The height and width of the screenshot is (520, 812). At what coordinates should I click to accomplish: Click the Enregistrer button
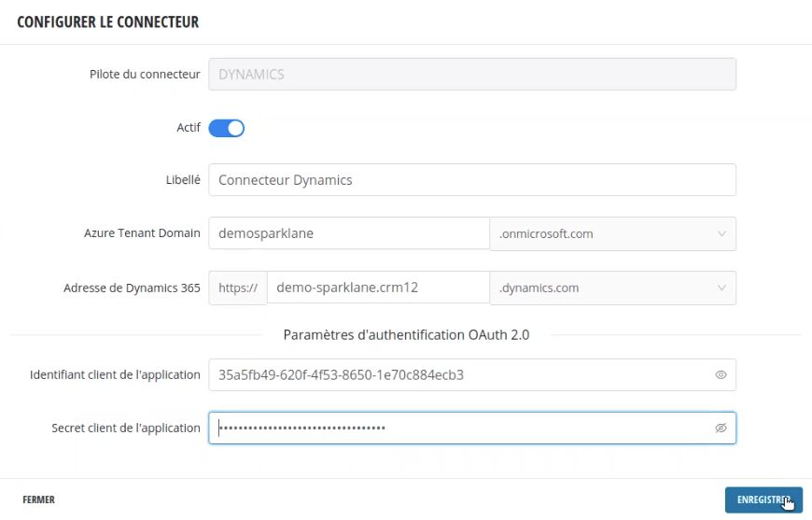pos(763,499)
